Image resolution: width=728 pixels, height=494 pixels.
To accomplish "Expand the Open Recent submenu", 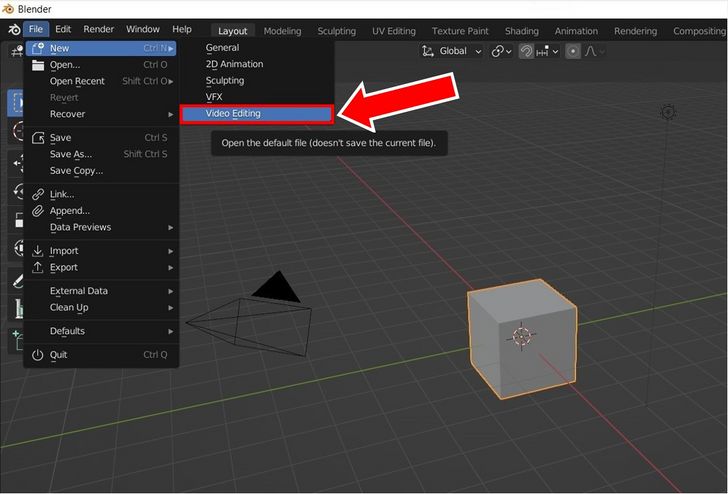I will (x=101, y=81).
